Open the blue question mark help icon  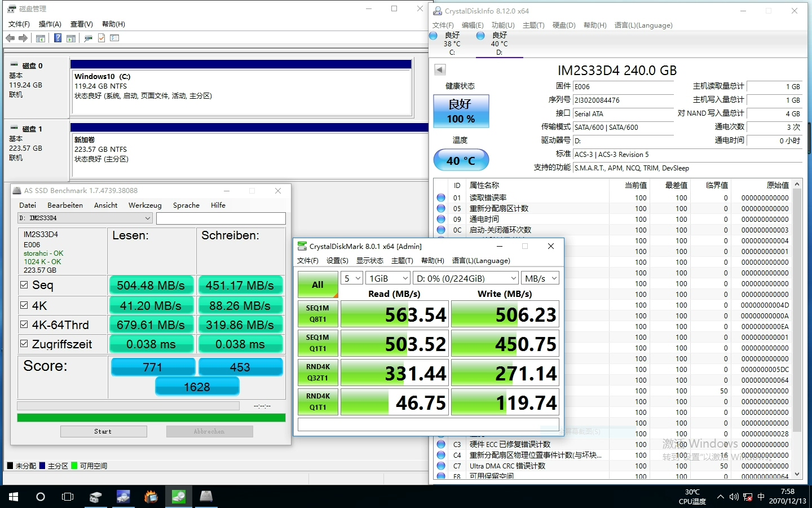click(58, 38)
